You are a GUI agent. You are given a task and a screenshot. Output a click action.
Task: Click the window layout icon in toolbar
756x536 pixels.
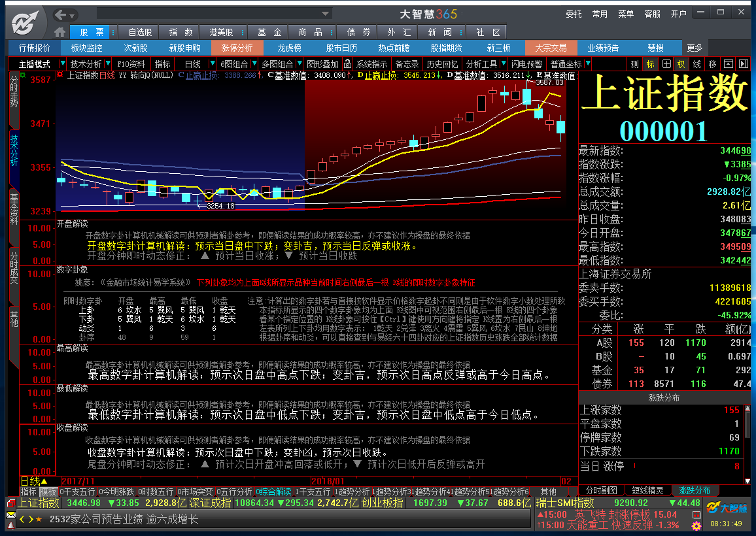(x=729, y=63)
